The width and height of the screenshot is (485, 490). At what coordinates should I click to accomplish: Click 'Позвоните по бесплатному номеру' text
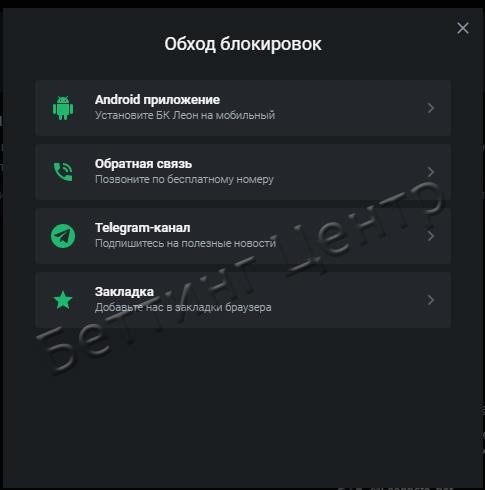point(184,179)
